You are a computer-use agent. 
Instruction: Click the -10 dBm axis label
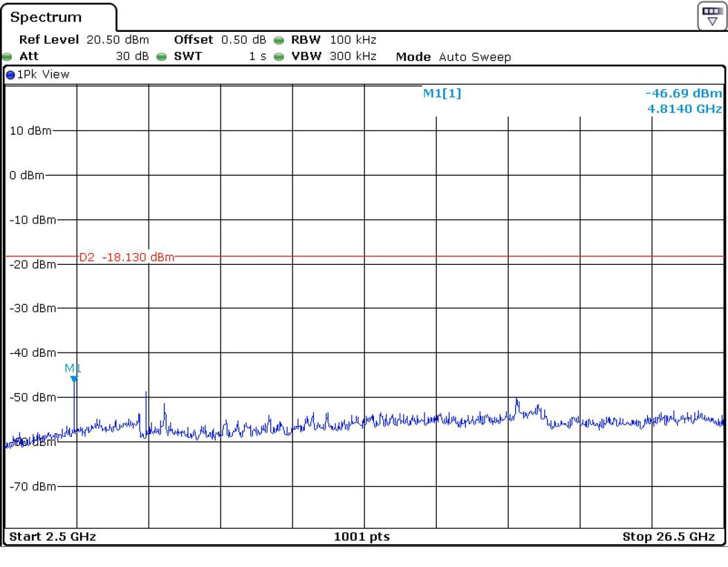tap(33, 220)
